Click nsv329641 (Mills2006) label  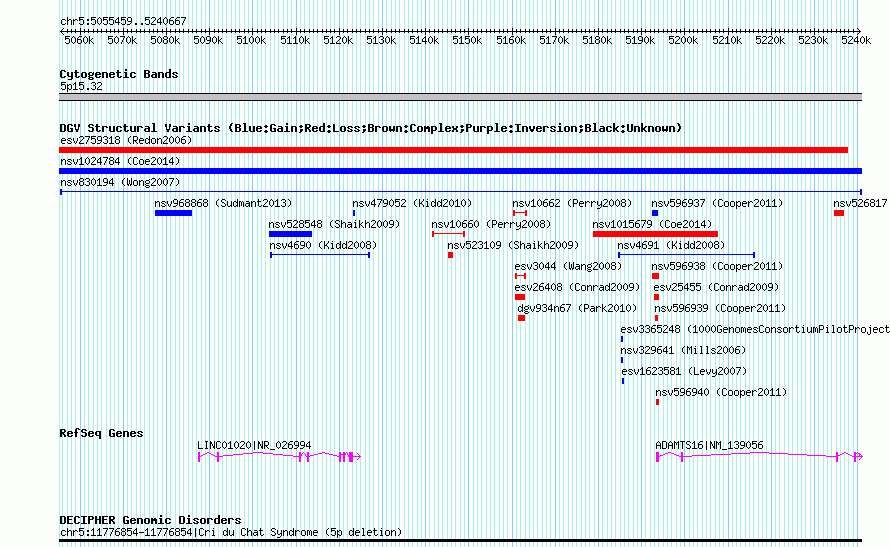pyautogui.click(x=683, y=350)
